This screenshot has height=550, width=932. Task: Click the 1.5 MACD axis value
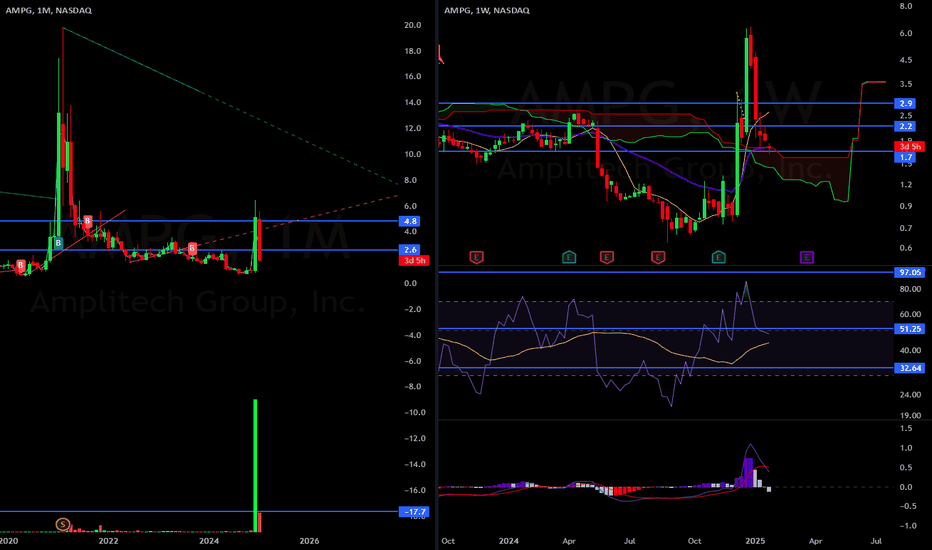pyautogui.click(x=906, y=428)
